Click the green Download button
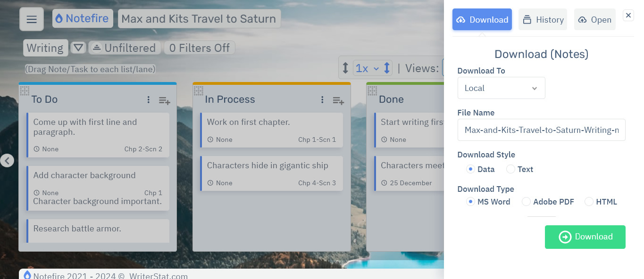 click(585, 237)
